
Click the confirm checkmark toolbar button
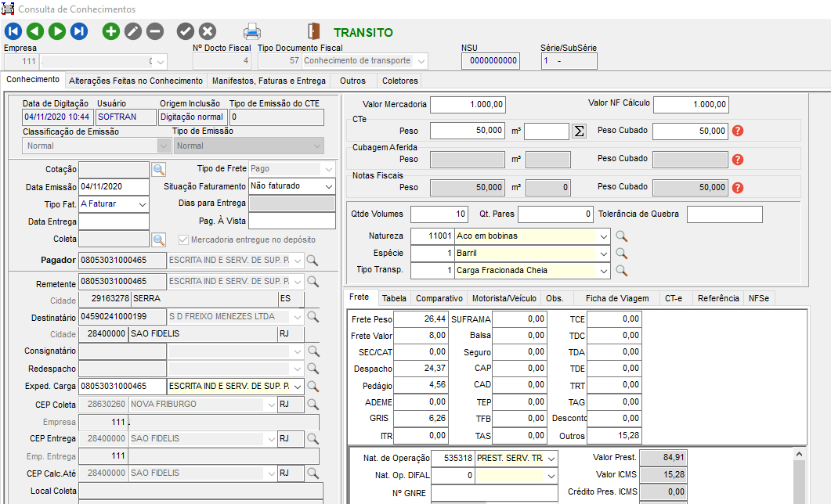tap(186, 31)
